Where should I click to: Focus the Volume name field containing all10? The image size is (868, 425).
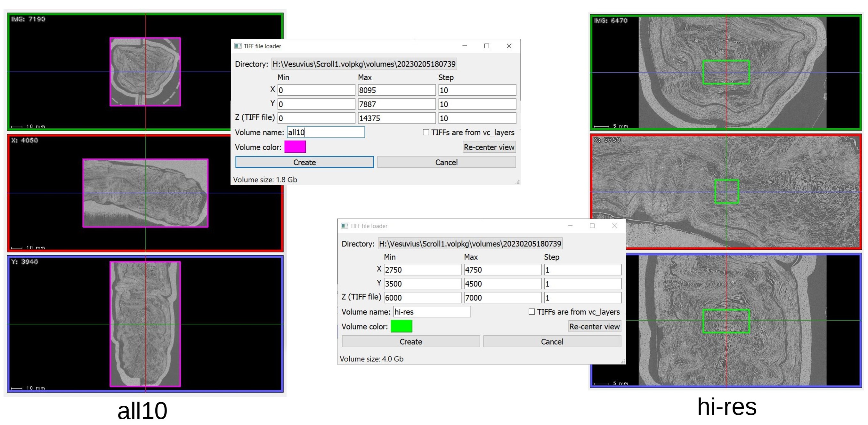click(326, 132)
